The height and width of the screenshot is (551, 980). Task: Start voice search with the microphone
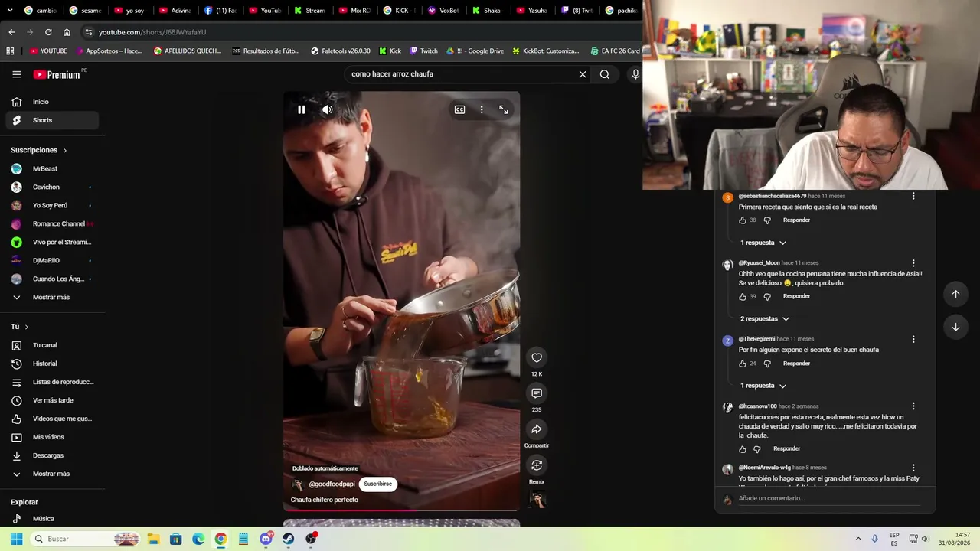tap(635, 74)
